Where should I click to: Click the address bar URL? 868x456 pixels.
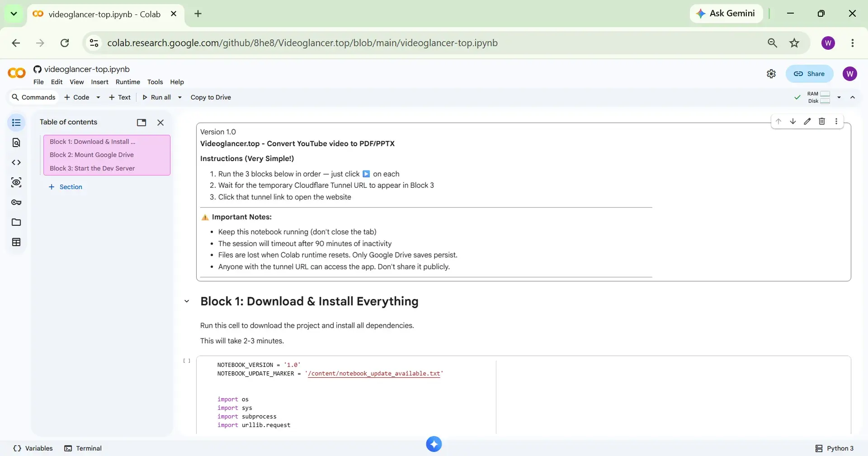(x=302, y=43)
